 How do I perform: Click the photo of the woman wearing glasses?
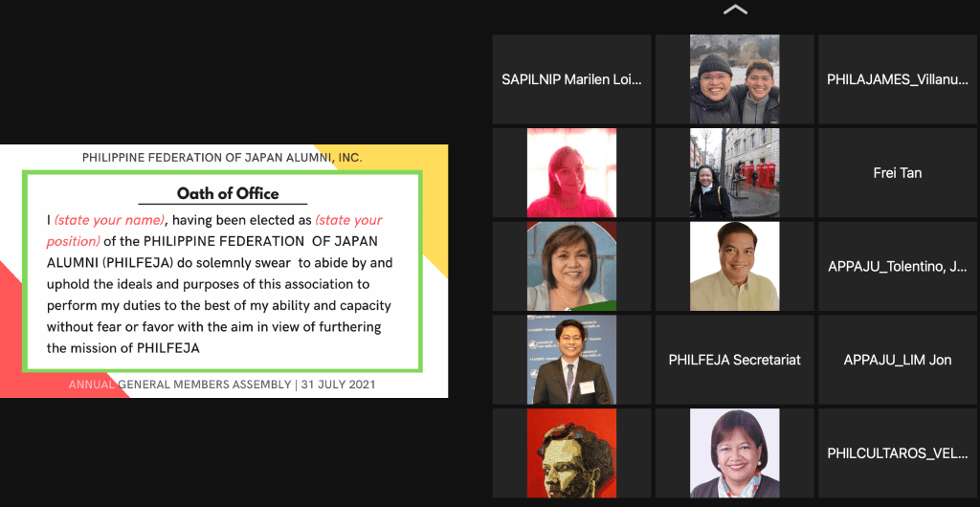pyautogui.click(x=571, y=267)
